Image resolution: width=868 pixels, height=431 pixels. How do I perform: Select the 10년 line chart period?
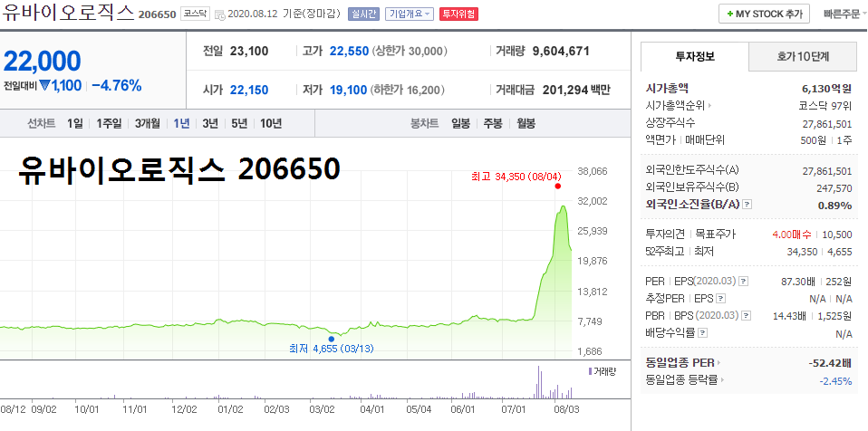(x=271, y=123)
